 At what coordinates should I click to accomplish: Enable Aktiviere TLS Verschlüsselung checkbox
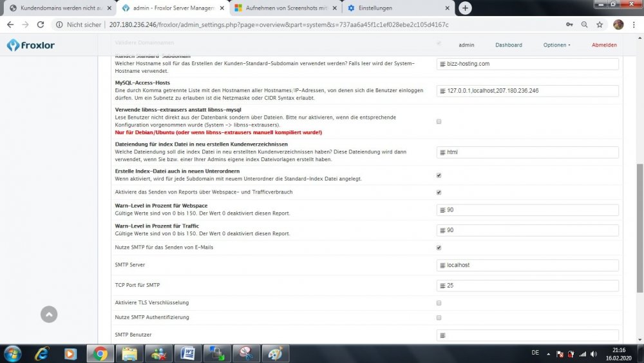pyautogui.click(x=439, y=302)
